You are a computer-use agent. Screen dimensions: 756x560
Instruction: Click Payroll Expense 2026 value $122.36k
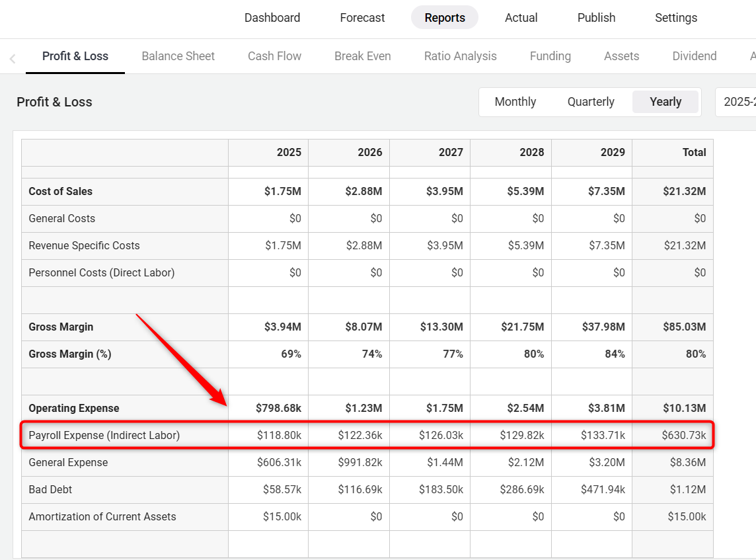[359, 436]
